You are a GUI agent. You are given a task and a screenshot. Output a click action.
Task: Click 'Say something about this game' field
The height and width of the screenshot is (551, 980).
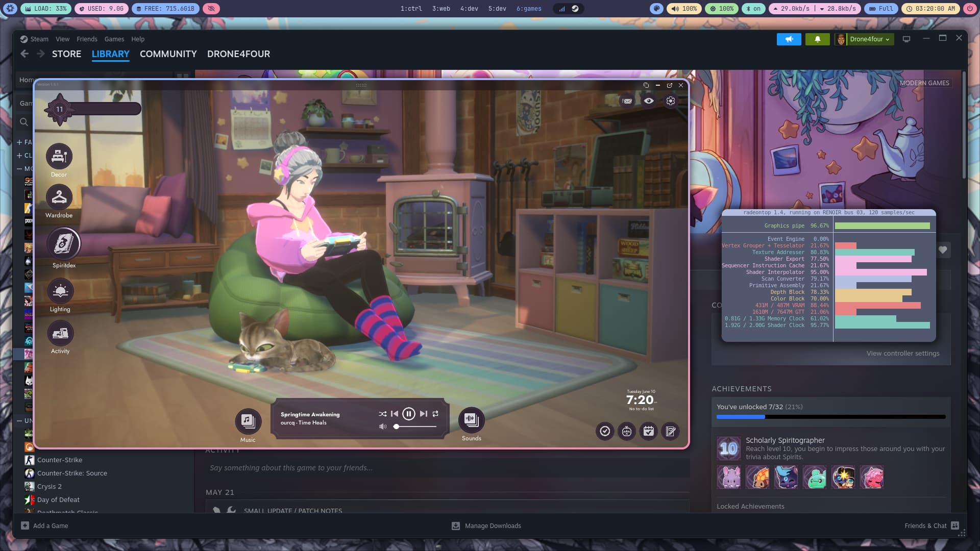click(x=448, y=468)
